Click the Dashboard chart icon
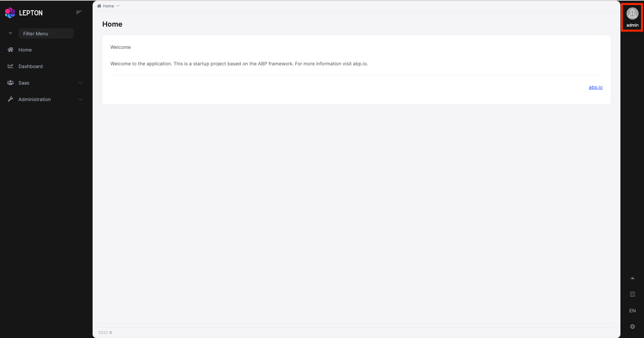 (x=10, y=66)
